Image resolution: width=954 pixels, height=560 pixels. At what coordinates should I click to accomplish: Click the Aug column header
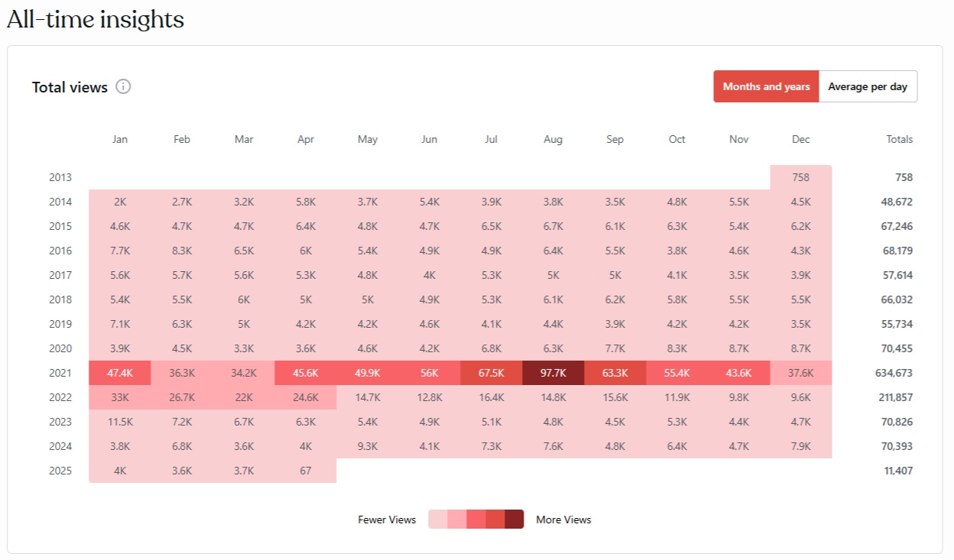point(553,139)
